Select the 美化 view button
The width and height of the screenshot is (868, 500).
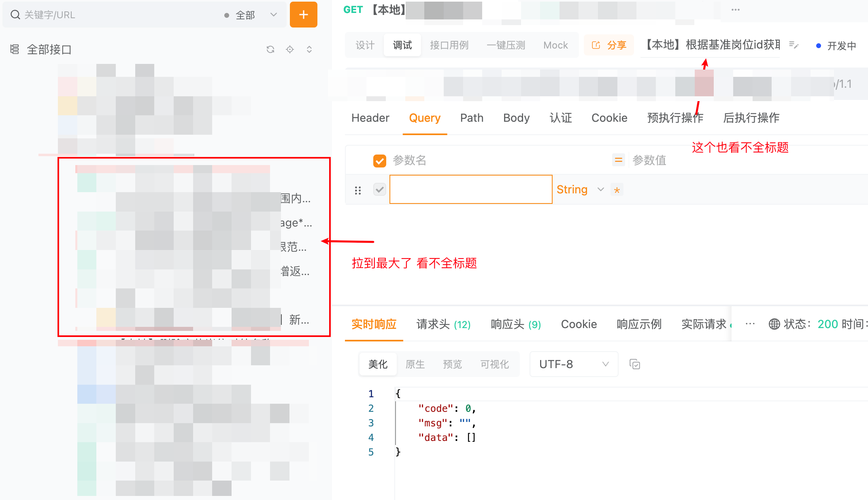pyautogui.click(x=378, y=364)
